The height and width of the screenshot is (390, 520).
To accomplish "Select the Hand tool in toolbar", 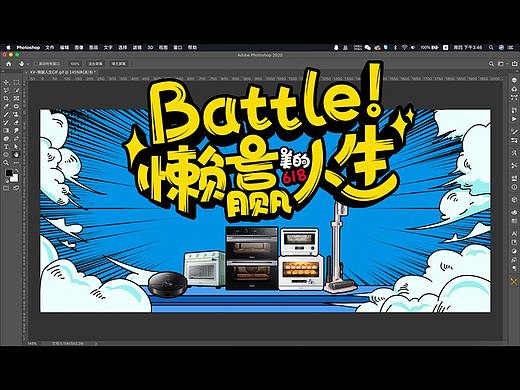I will pos(16,154).
